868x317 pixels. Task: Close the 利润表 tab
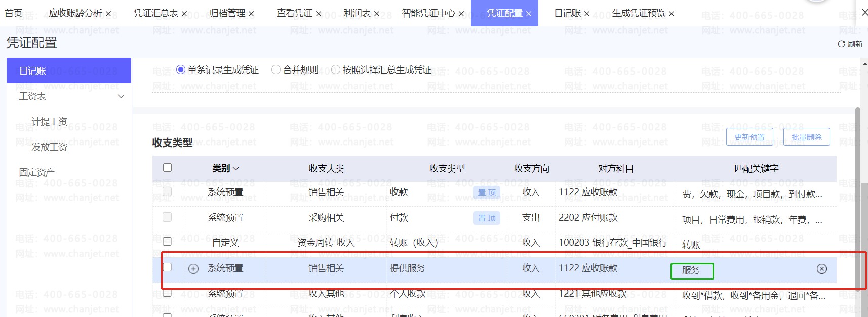click(x=377, y=14)
